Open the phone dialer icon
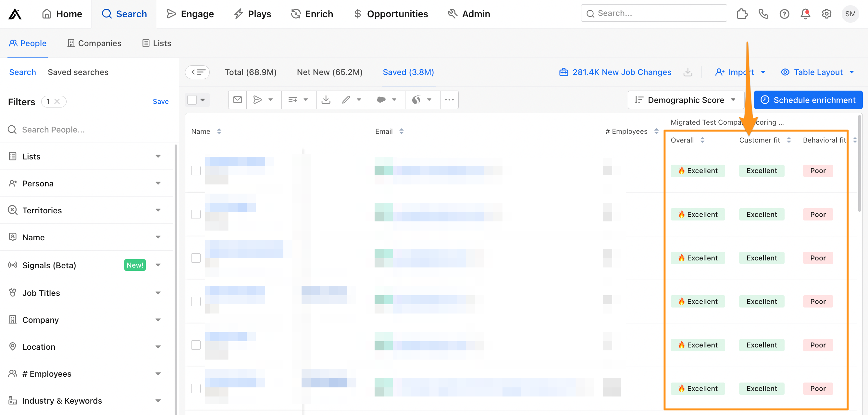The height and width of the screenshot is (415, 868). point(763,14)
